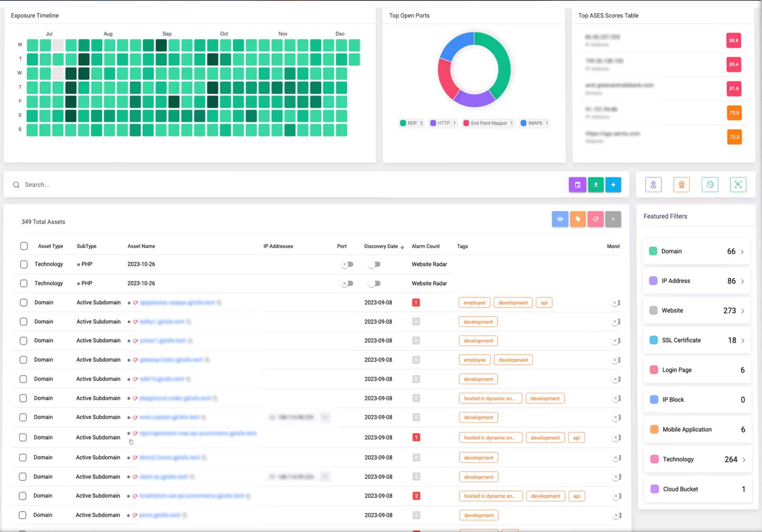The image size is (762, 532).
Task: Toggle the IMAPS legend entry
Action: pos(534,123)
